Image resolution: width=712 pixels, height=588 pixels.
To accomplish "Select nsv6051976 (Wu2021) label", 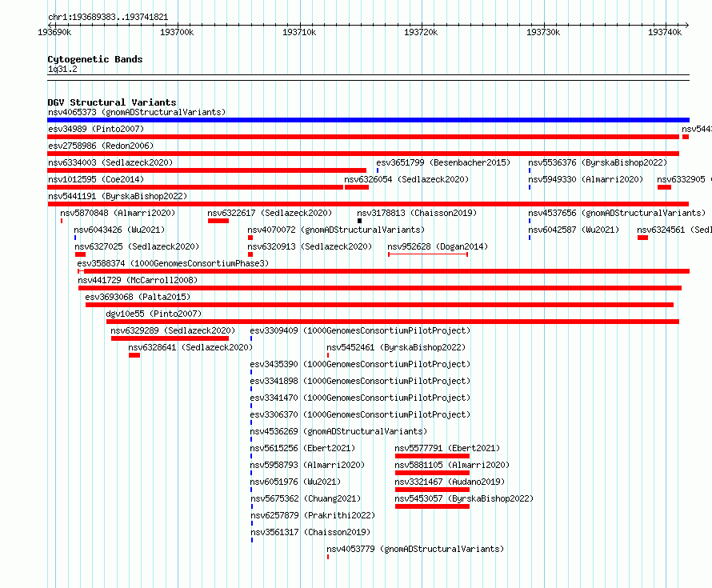I will pyautogui.click(x=295, y=482).
